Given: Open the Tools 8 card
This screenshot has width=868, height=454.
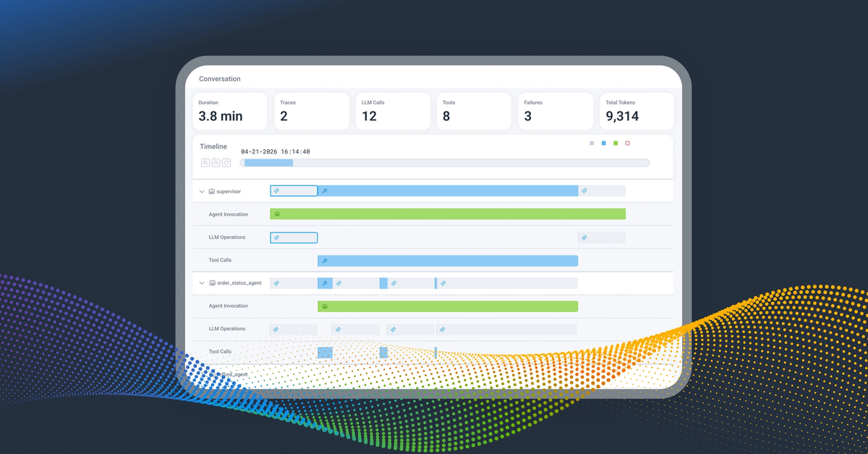Looking at the screenshot, I should [474, 111].
